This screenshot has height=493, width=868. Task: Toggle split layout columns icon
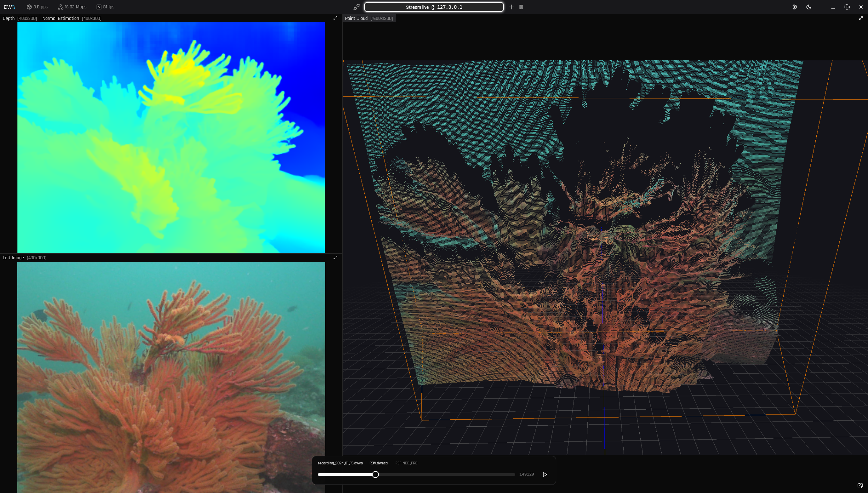pyautogui.click(x=521, y=7)
